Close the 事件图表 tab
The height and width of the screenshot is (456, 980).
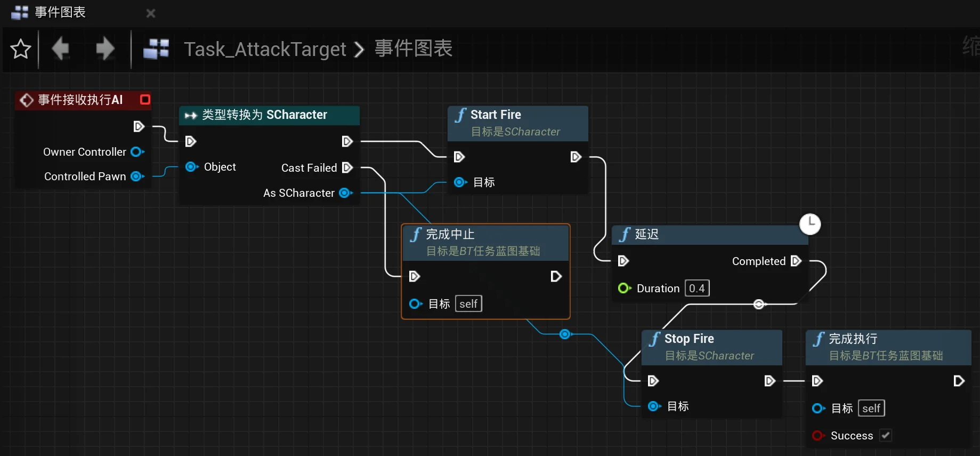pyautogui.click(x=151, y=13)
